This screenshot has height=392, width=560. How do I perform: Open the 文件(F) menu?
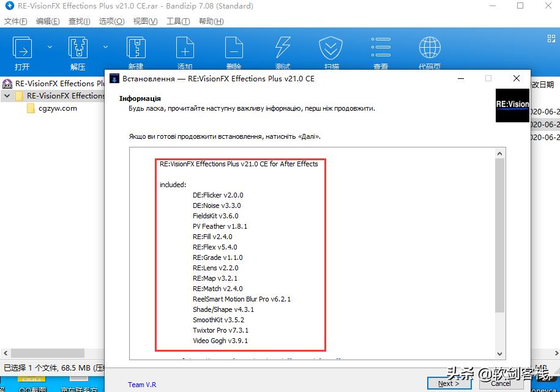point(16,21)
